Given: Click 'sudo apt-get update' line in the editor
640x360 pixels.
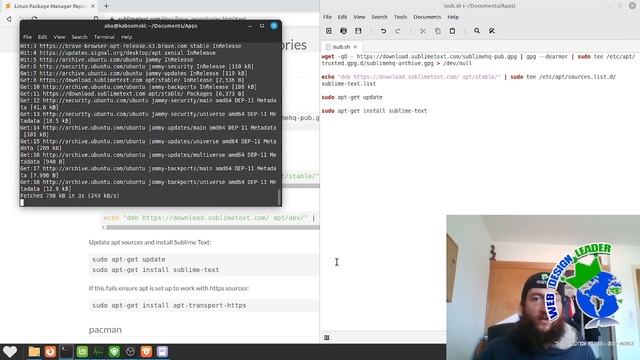Looking at the screenshot, I should click(352, 97).
